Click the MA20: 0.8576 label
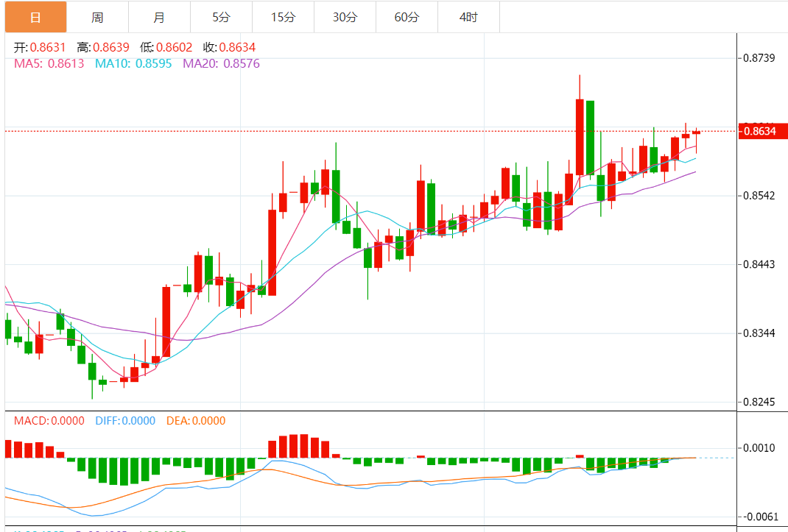The width and height of the screenshot is (788, 532). (221, 63)
